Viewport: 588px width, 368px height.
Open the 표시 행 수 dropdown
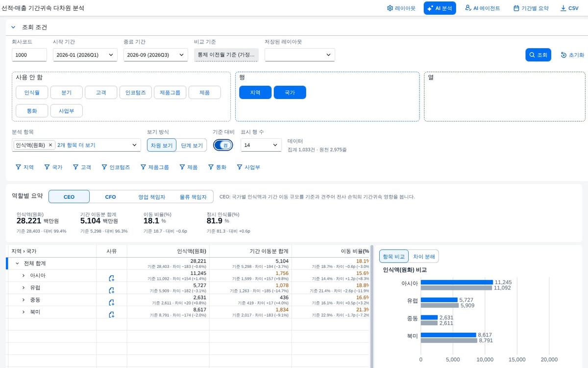coord(261,145)
